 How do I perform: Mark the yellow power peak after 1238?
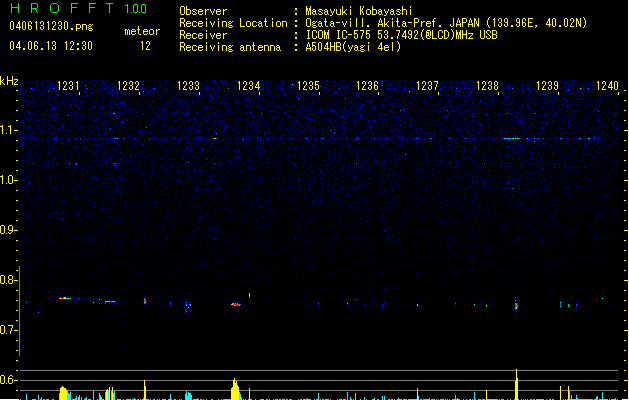517,384
